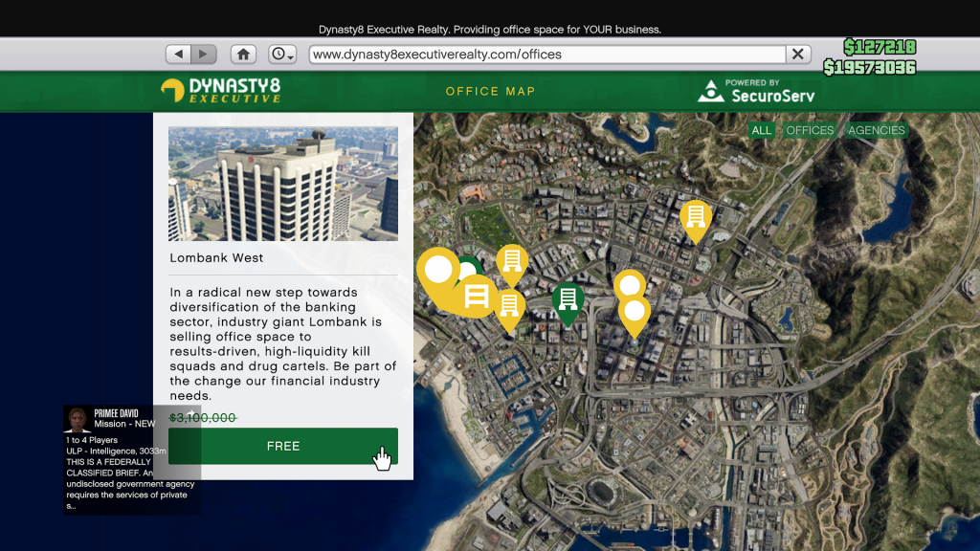Select the green office building map marker

(568, 300)
